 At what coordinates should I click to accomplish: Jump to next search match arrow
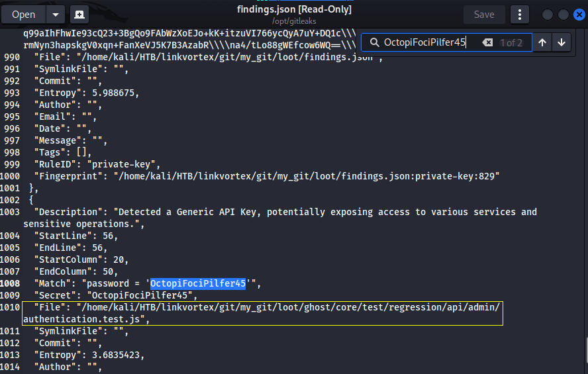coord(562,42)
